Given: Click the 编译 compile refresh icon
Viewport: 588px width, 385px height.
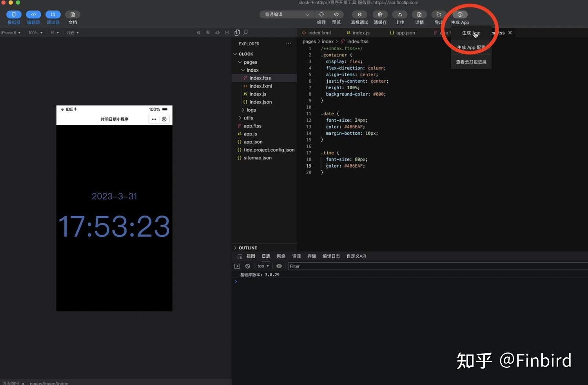Looking at the screenshot, I should click(x=321, y=14).
